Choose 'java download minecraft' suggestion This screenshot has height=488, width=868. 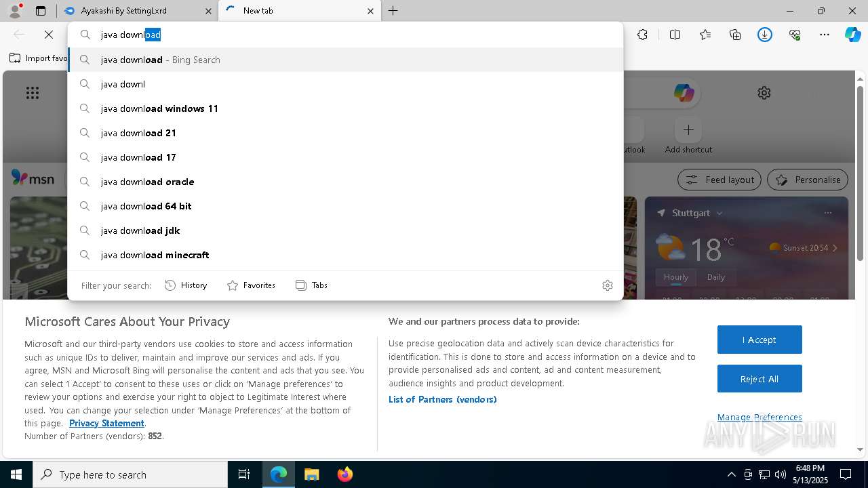click(x=346, y=255)
